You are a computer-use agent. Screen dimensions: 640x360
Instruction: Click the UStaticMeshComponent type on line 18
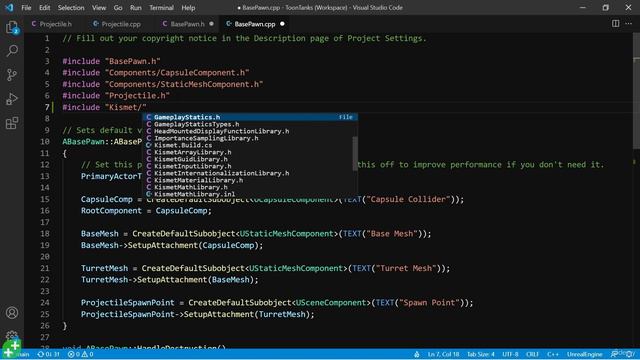click(x=287, y=233)
